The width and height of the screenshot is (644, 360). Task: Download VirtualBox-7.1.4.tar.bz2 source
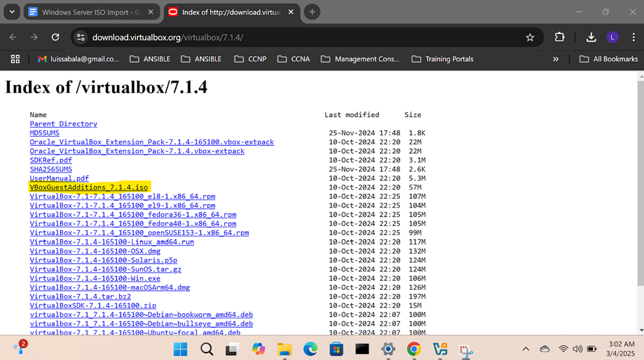tap(80, 296)
